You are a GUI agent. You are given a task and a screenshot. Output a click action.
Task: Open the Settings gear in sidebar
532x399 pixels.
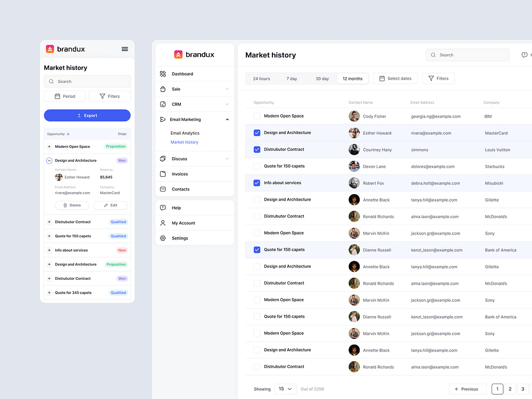[163, 238]
